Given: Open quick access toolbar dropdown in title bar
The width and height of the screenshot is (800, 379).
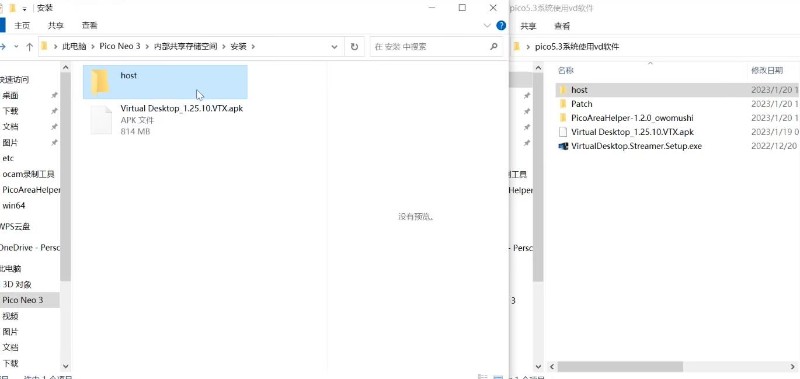Looking at the screenshot, I should [x=24, y=8].
